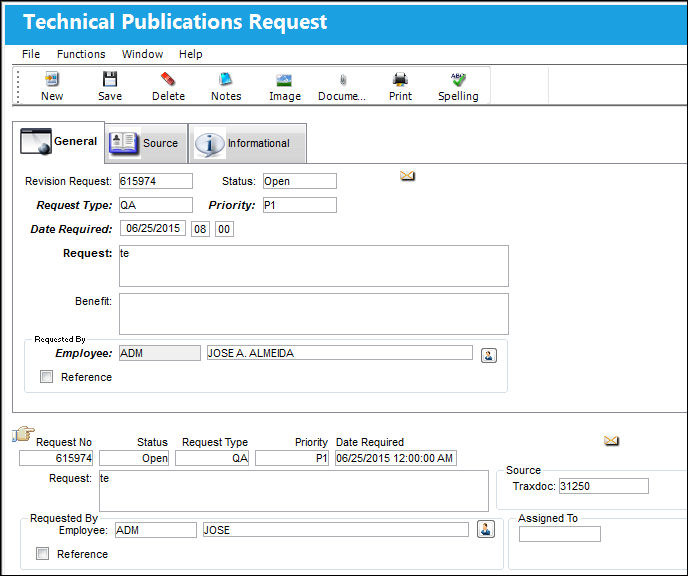Image resolution: width=688 pixels, height=576 pixels.
Task: Click the lower Request Type field QA
Action: click(x=212, y=458)
